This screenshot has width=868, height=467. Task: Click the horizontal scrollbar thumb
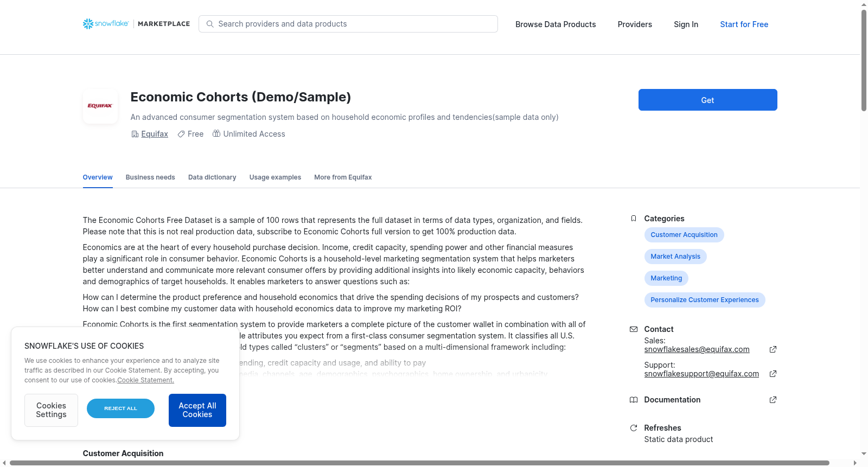pos(419,463)
